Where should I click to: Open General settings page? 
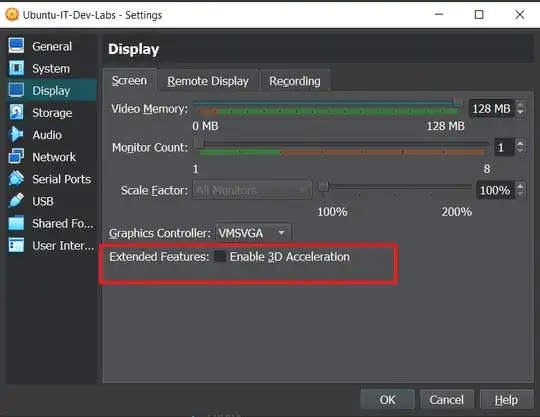(x=51, y=46)
